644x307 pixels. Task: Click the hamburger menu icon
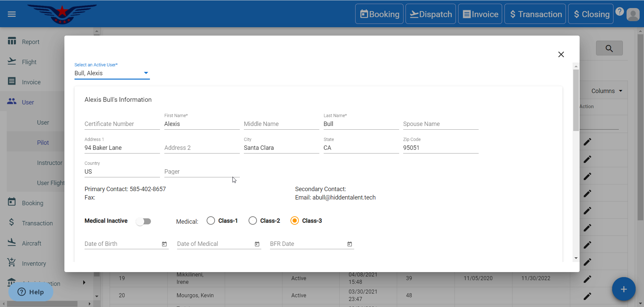click(12, 14)
